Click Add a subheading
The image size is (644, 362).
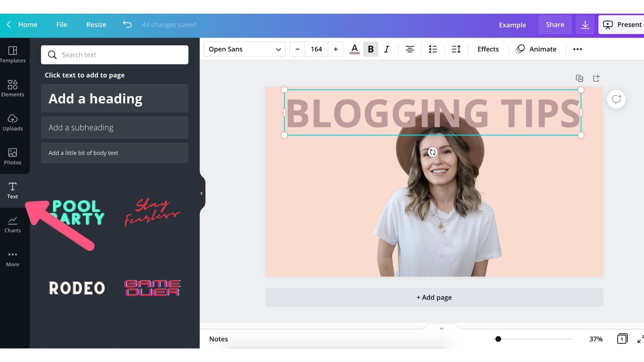click(115, 127)
